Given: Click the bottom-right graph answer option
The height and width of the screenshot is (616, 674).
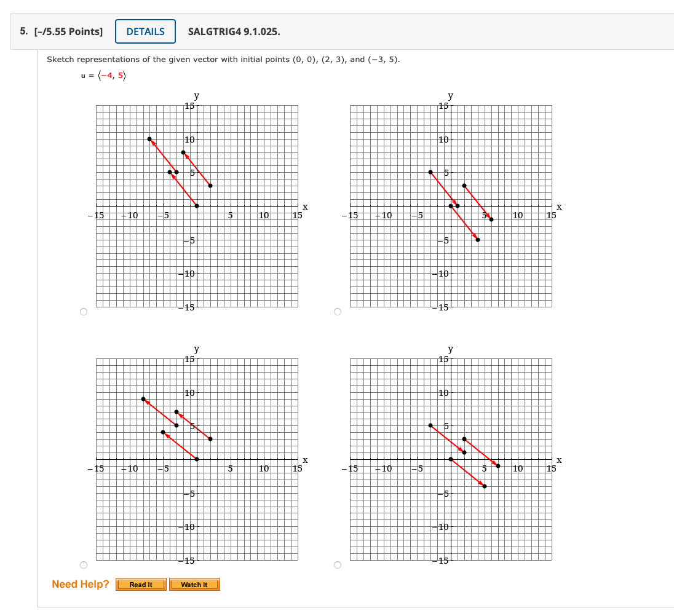Looking at the screenshot, I should pos(450,460).
